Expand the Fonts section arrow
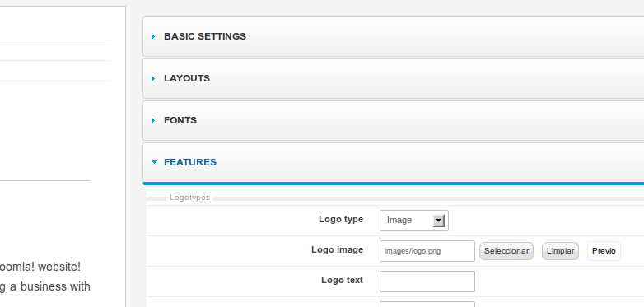 tap(153, 120)
